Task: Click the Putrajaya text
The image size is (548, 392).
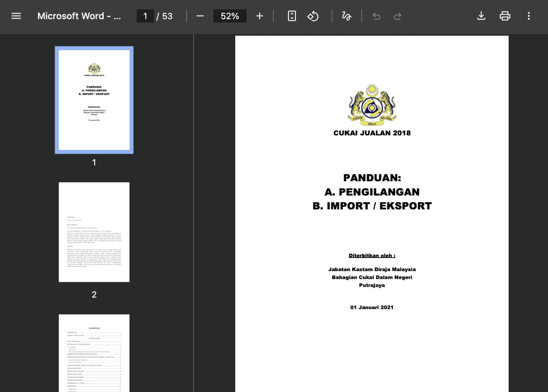Action: tap(372, 286)
